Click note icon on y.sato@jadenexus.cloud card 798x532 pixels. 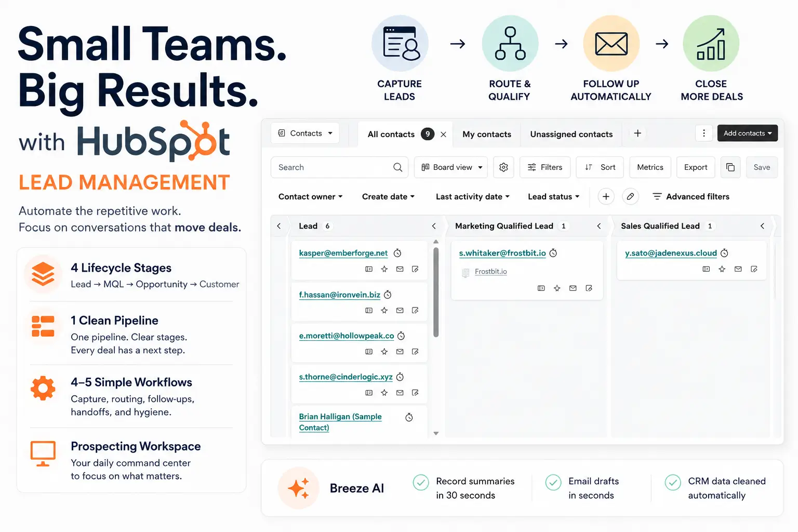click(x=754, y=269)
